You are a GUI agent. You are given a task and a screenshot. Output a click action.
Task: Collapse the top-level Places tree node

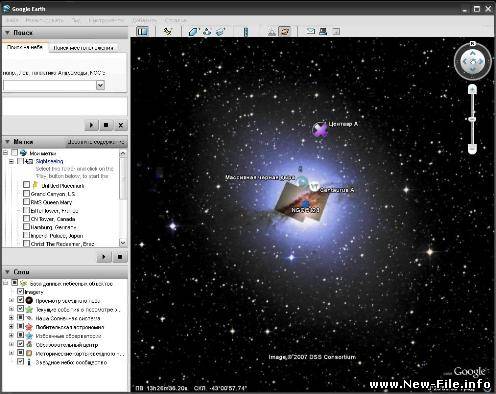click(5, 153)
